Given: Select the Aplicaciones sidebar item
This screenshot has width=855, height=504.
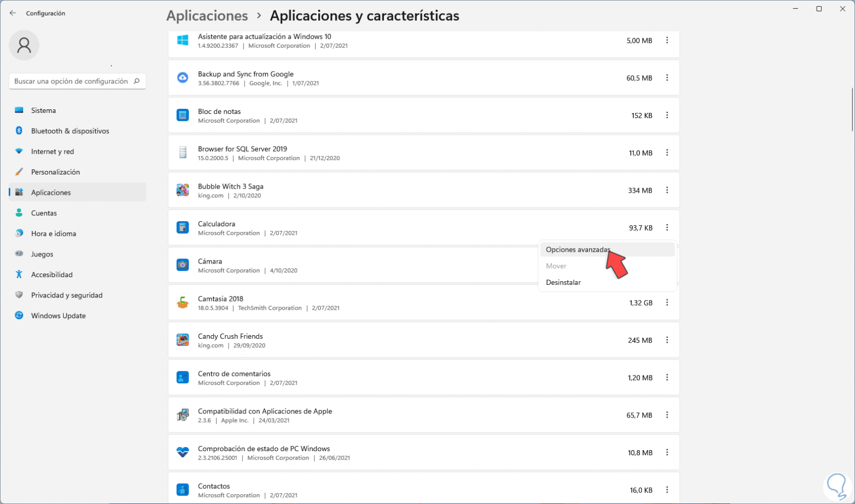Looking at the screenshot, I should coord(77,192).
